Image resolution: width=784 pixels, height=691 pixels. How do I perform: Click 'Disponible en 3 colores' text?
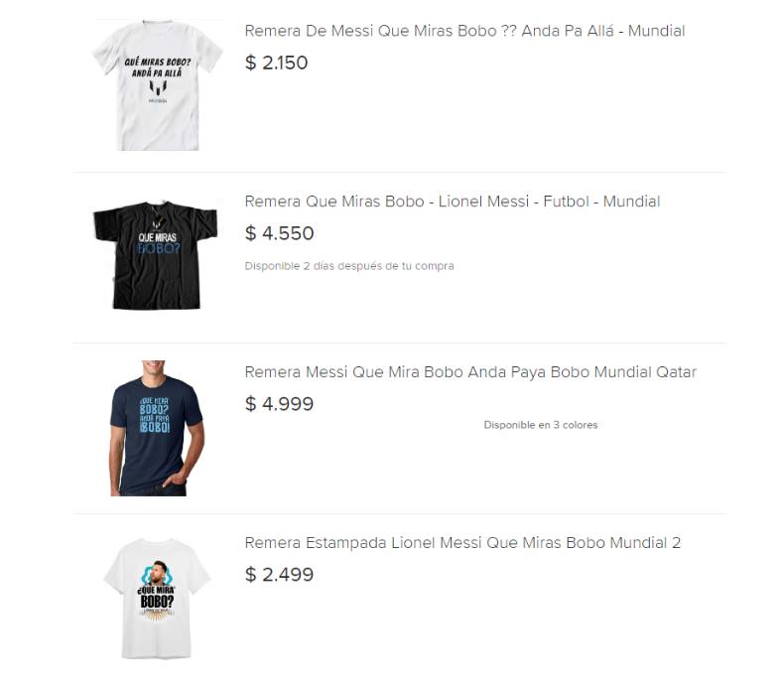click(541, 425)
